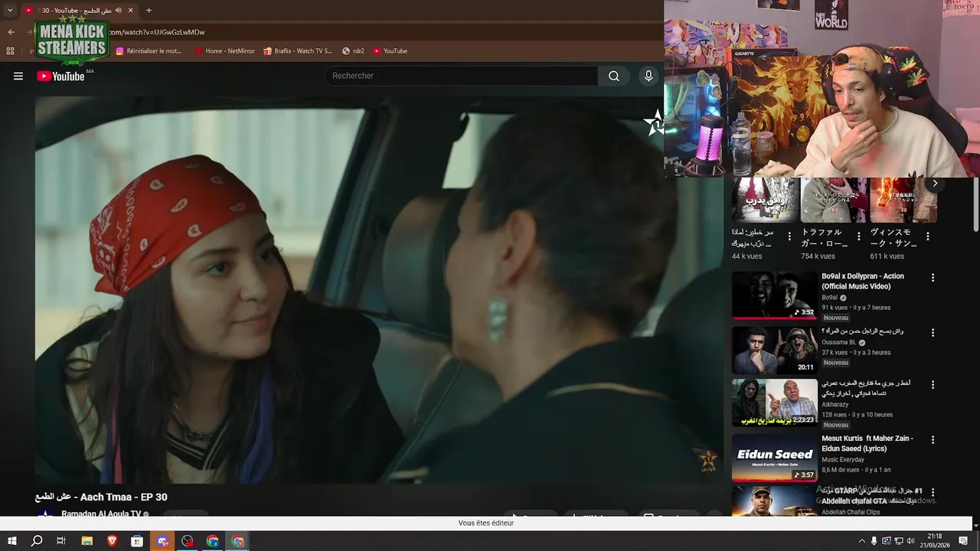
Task: Open the Mesut Kurtis ft Maher Zain title
Action: 867,443
